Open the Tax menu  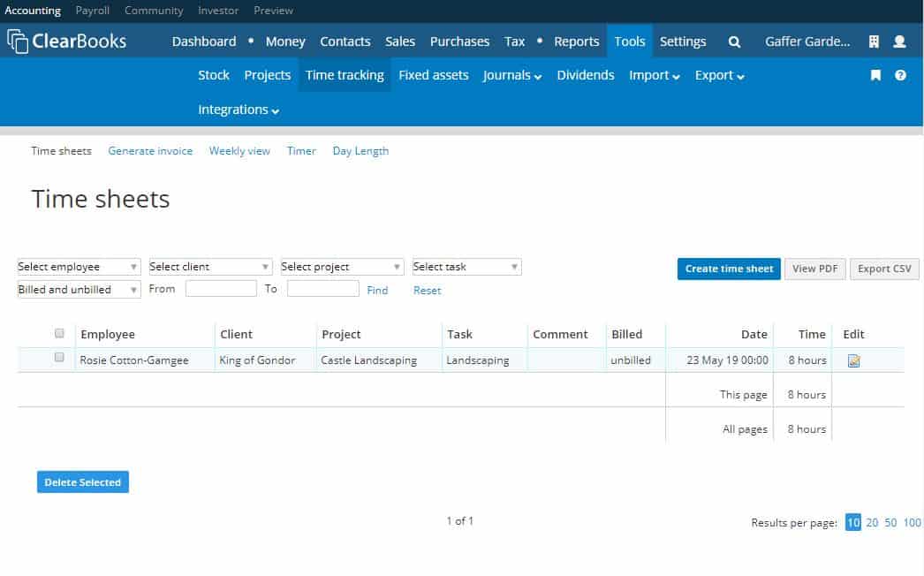coord(514,42)
